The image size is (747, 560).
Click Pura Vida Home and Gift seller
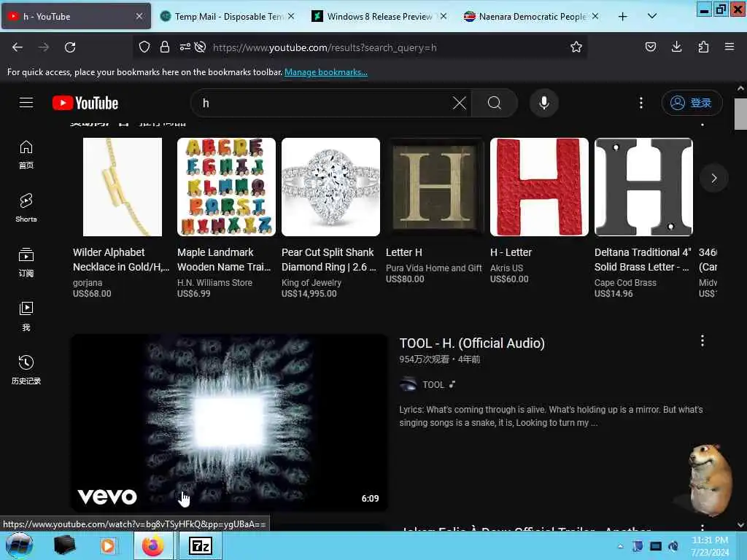pyautogui.click(x=433, y=268)
